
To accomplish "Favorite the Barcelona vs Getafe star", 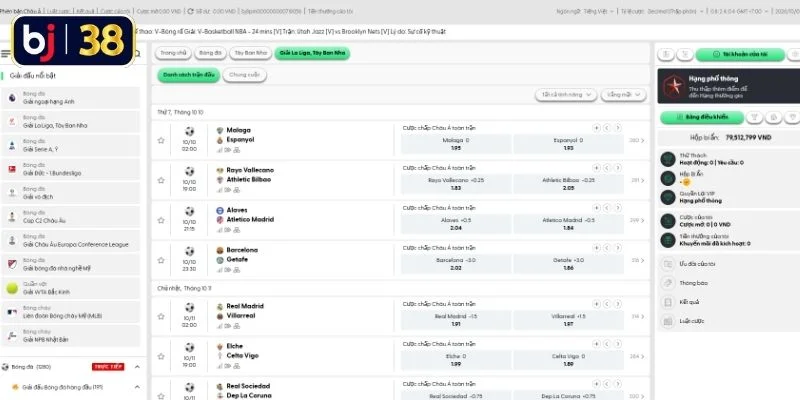I will tap(161, 260).
